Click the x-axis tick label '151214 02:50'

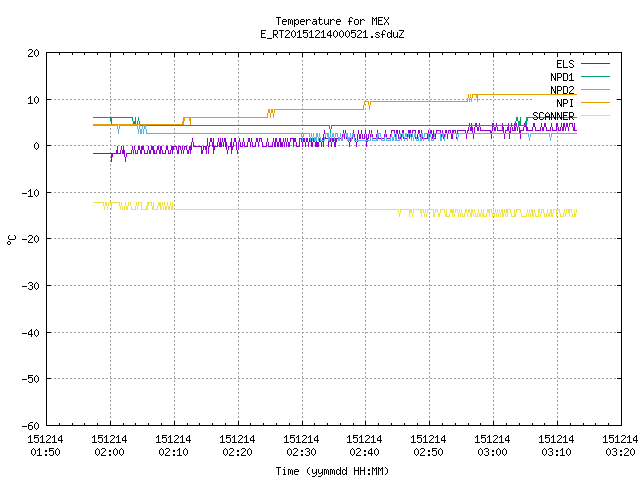pos(428,446)
